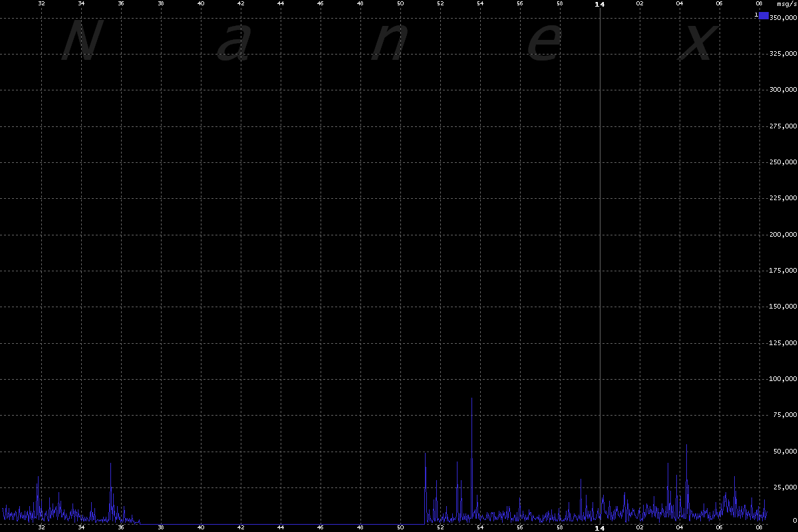
Task: Click minute 42 label on the bottom axis
Action: pos(241,528)
